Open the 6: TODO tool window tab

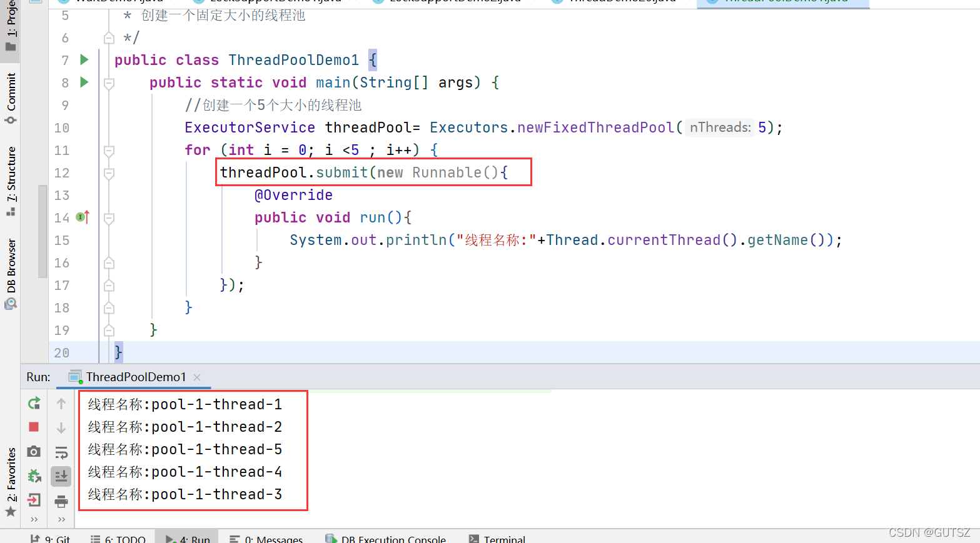(118, 539)
